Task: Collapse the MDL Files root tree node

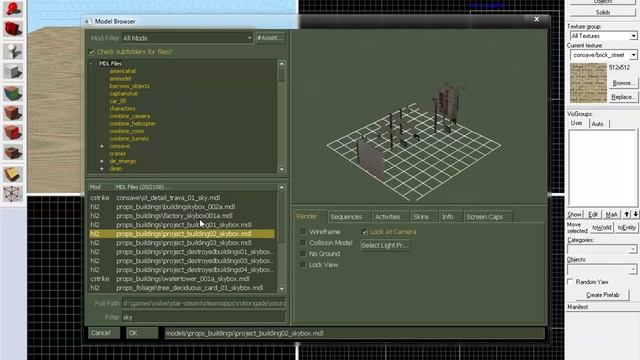Action: 91,64
